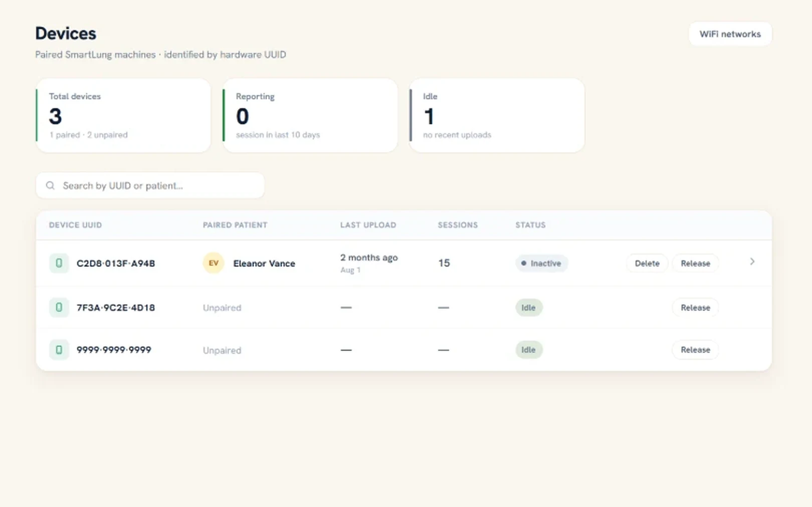Click the Device UUID column header
The height and width of the screenshot is (507, 812).
pos(75,225)
